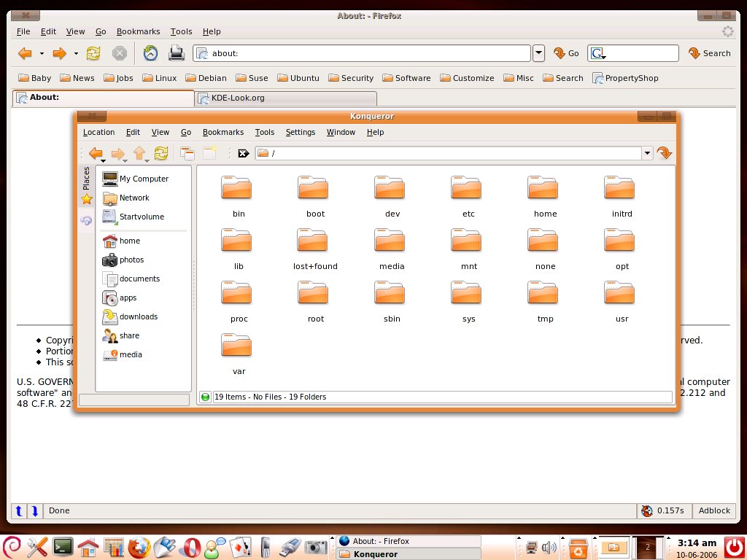Switch to the KDE-Look.org tab
Image resolution: width=747 pixels, height=560 pixels.
287,98
